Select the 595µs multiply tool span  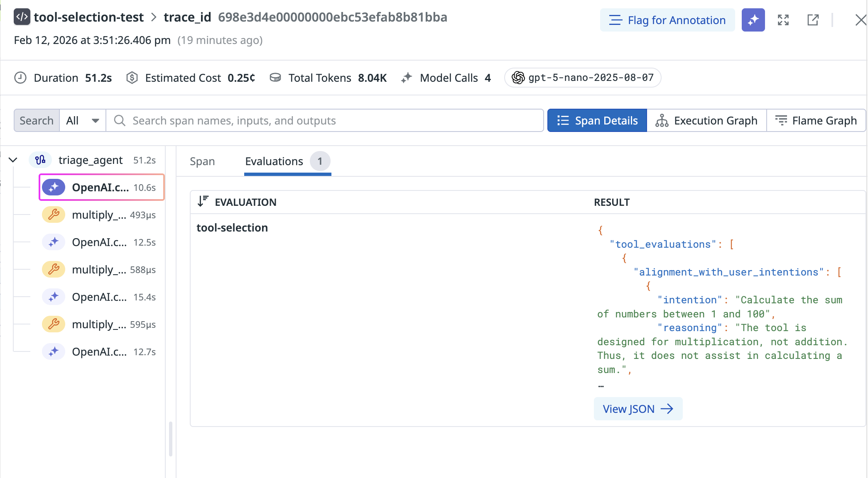(100, 324)
